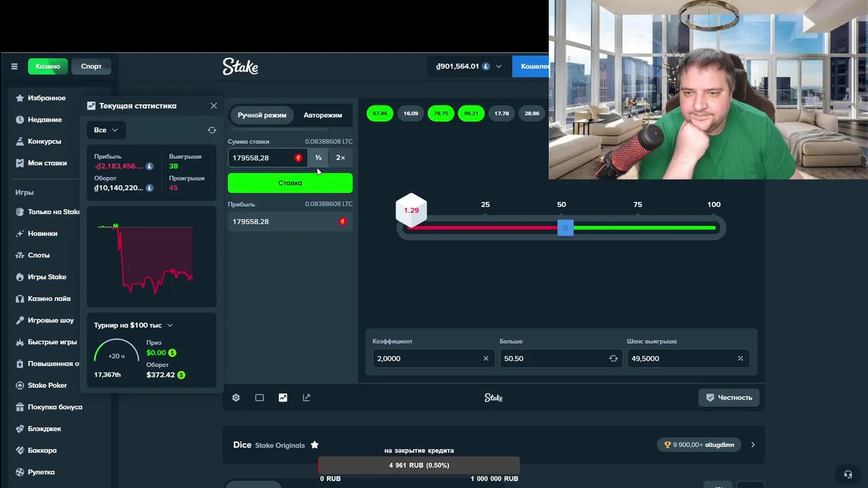The width and height of the screenshot is (868, 488).
Task: Click past result 67.86 pill
Action: [380, 113]
